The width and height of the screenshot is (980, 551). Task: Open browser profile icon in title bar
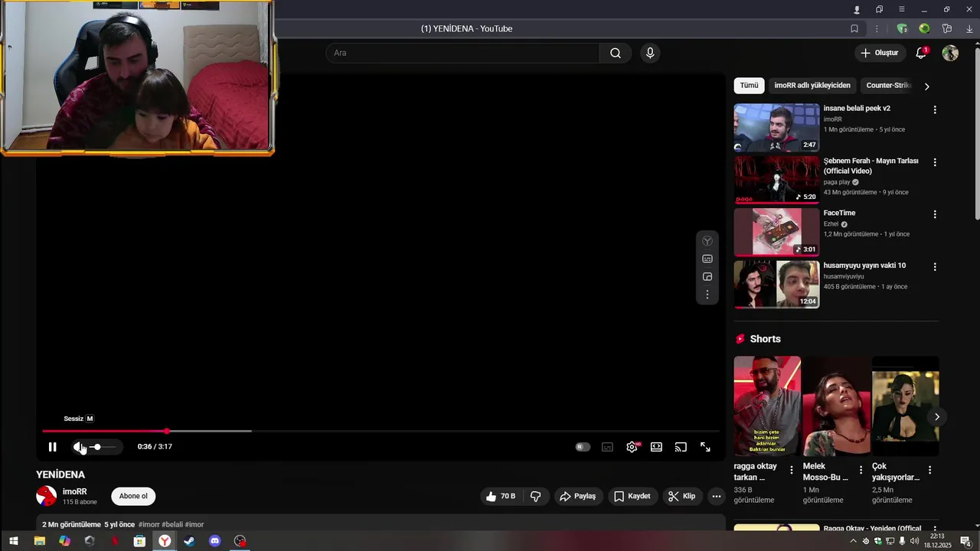click(x=857, y=9)
